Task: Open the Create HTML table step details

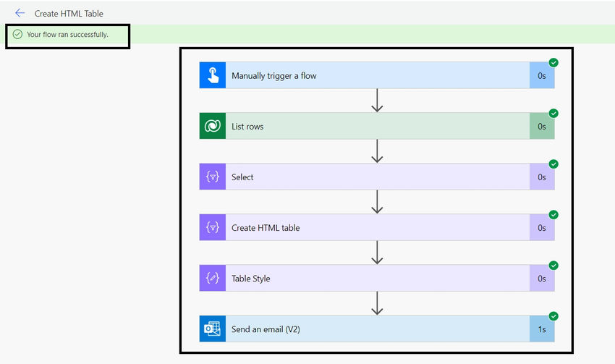Action: pos(377,227)
